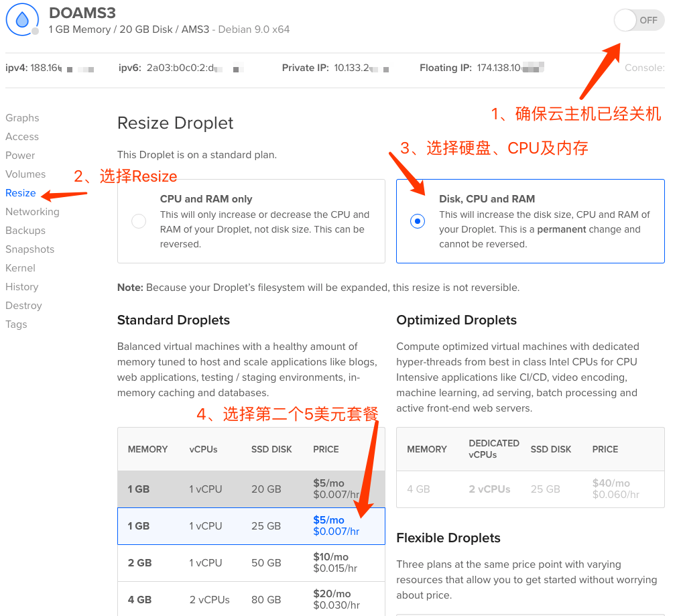
Task: Choose the 1 GB plan with 20 GB disk
Action: 251,489
